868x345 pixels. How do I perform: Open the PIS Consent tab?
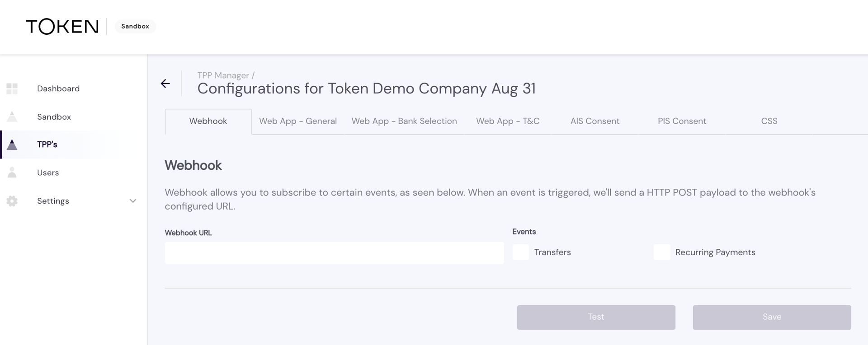682,121
